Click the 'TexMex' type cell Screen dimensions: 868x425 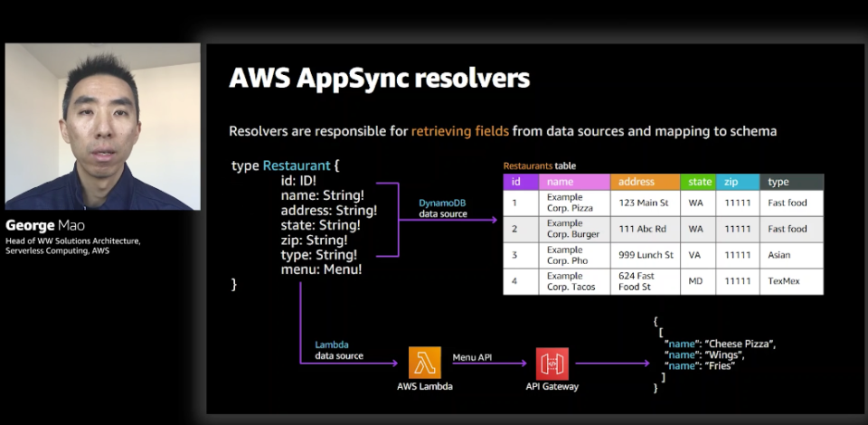click(792, 281)
